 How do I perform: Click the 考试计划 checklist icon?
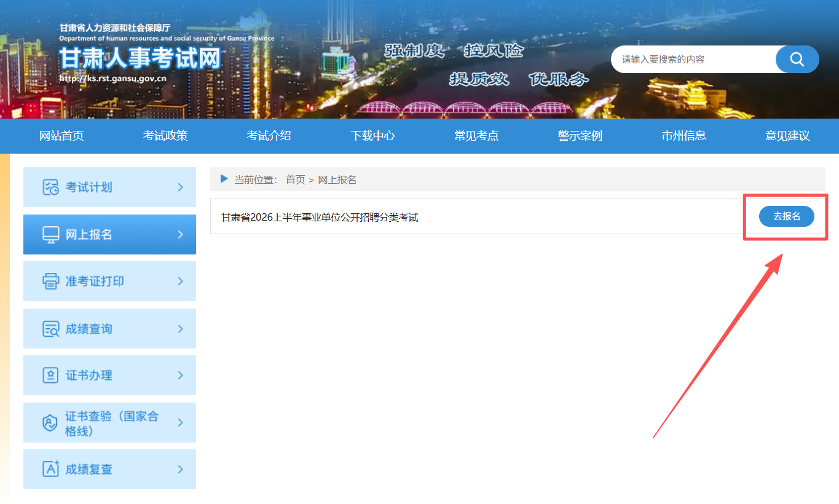pos(50,187)
